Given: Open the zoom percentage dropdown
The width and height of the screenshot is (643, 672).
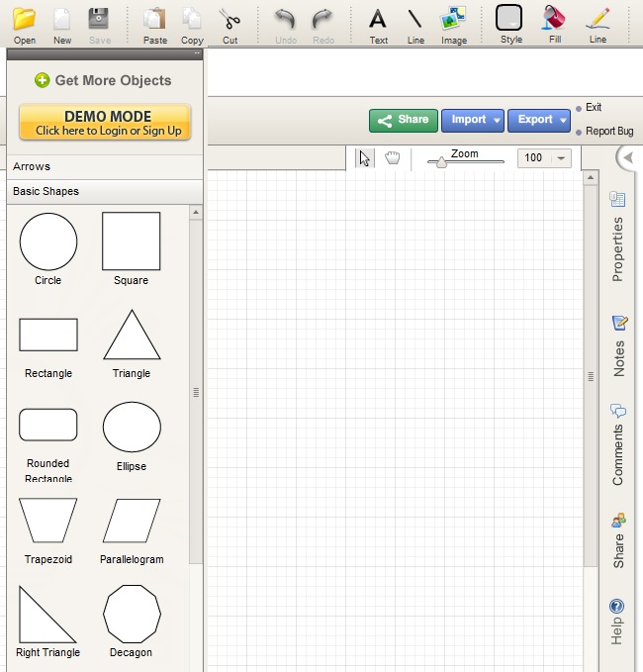Looking at the screenshot, I should 562,158.
